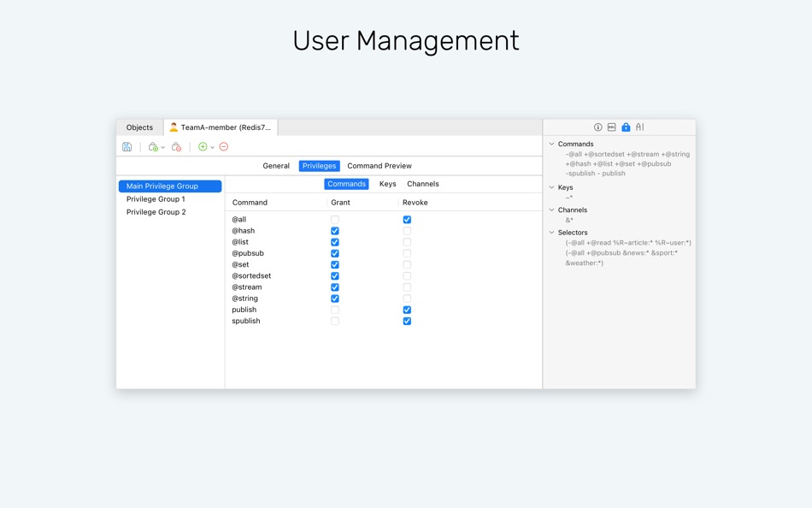Open dropdown arrow beside green plus icon

212,147
